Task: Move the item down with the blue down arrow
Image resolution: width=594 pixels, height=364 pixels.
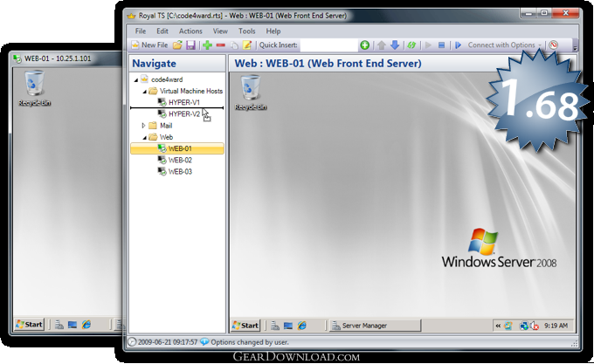Action: (395, 45)
